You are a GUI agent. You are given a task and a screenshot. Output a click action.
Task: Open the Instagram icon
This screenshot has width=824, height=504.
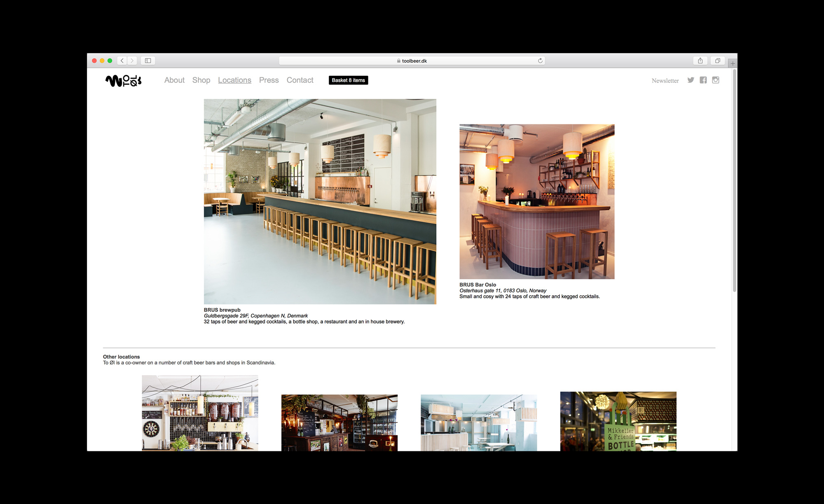coord(716,80)
